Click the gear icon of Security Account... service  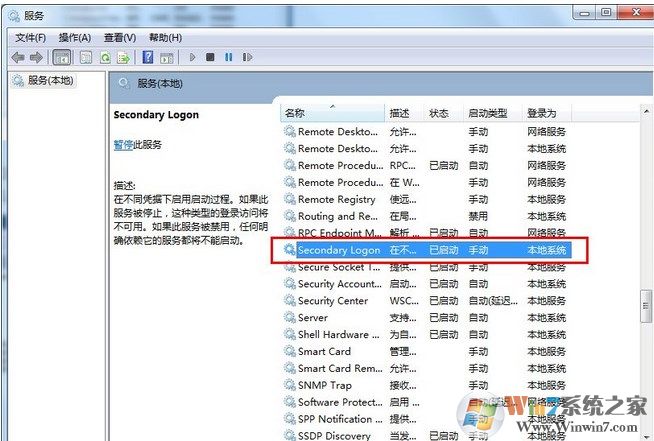coord(289,284)
